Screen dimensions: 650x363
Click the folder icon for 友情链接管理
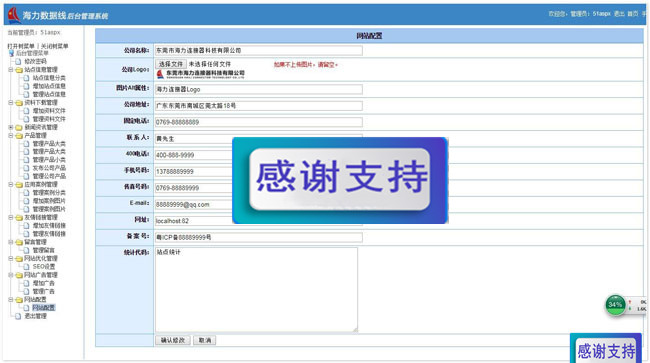[x=19, y=218]
